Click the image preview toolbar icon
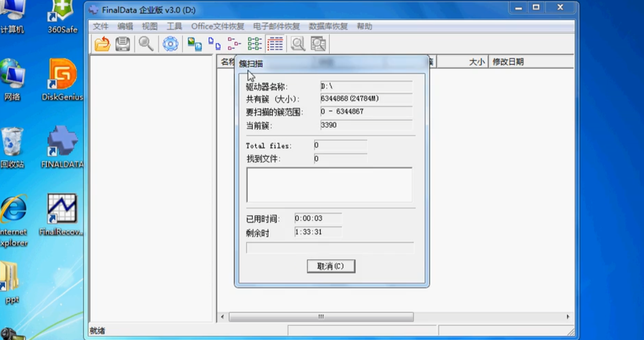 coord(318,44)
